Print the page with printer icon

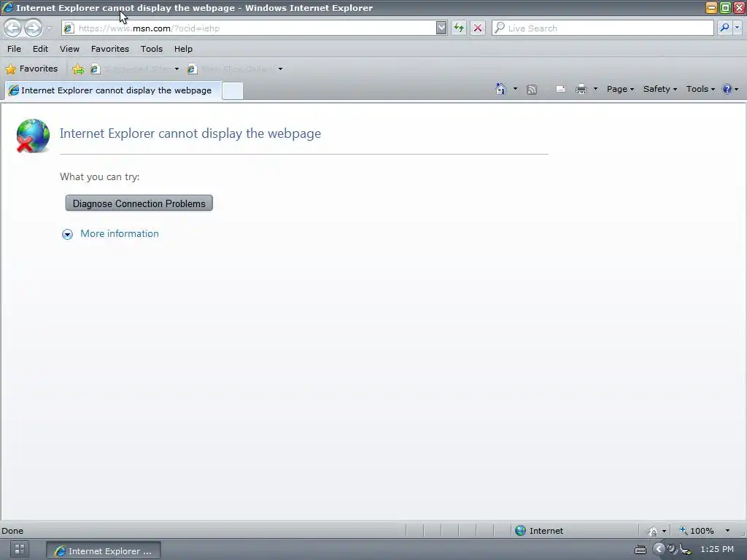point(581,89)
